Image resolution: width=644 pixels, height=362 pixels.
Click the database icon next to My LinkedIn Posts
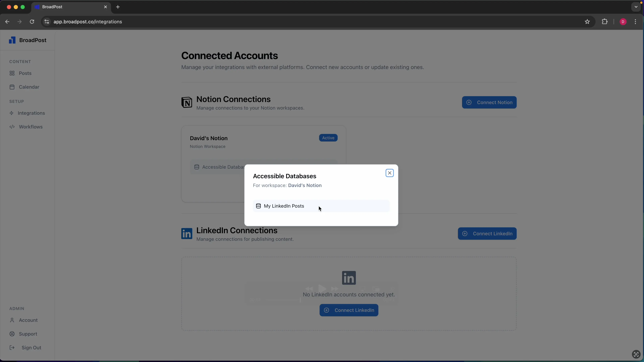point(258,206)
